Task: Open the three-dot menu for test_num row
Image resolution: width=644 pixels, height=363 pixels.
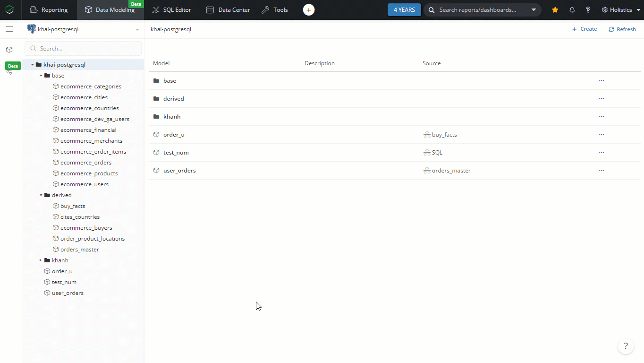Action: (602, 153)
